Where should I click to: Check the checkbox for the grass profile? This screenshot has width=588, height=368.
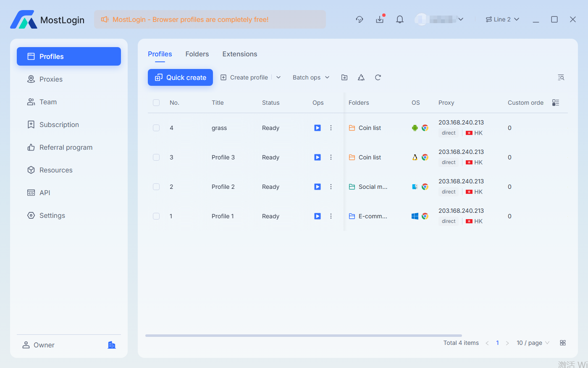pyautogui.click(x=156, y=128)
